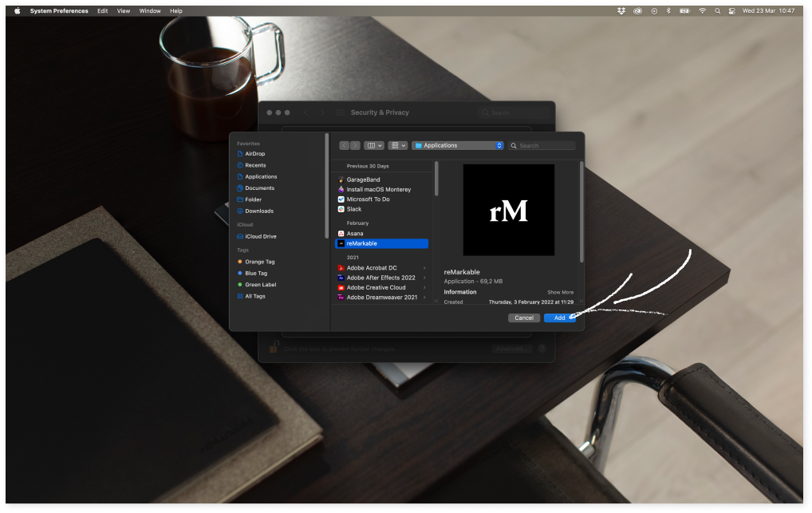Click the Wi-Fi icon in the menu bar
Screen dimensions: 812x513
(702, 11)
